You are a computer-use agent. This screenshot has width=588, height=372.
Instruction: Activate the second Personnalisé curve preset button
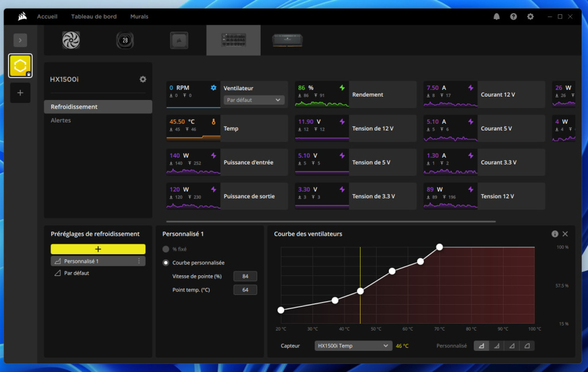coord(497,346)
